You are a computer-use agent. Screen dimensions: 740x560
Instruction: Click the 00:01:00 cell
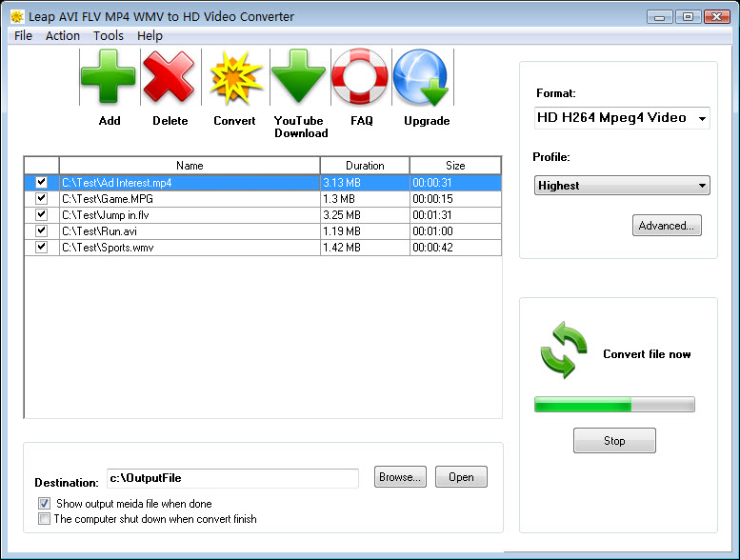pyautogui.click(x=455, y=231)
